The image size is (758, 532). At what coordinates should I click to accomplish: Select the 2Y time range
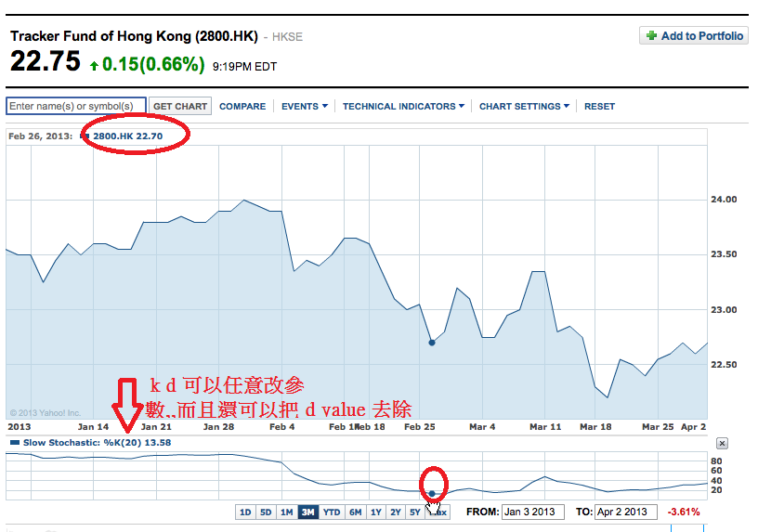click(x=396, y=513)
